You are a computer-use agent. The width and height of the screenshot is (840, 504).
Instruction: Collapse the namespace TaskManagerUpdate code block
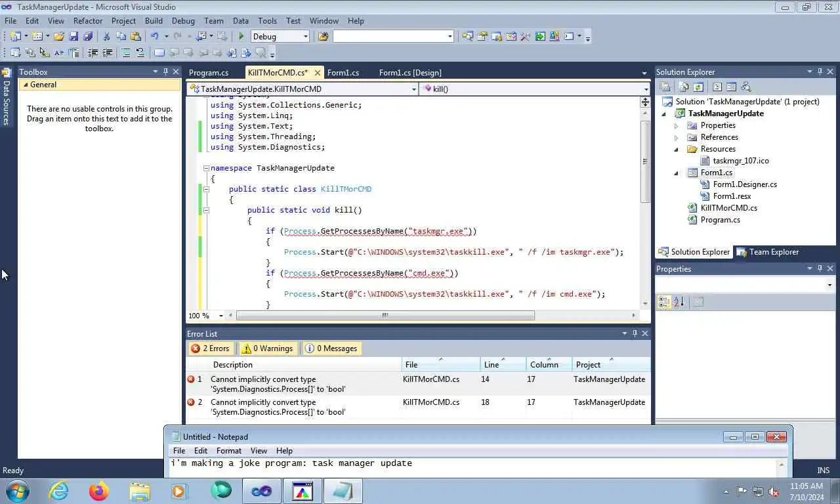(206, 168)
